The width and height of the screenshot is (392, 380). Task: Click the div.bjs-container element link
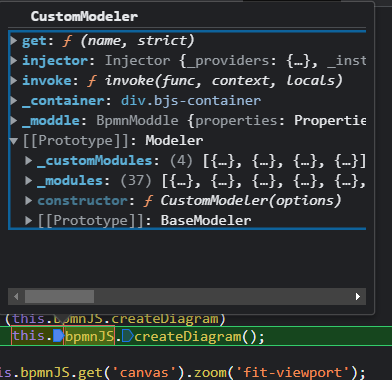click(191, 101)
